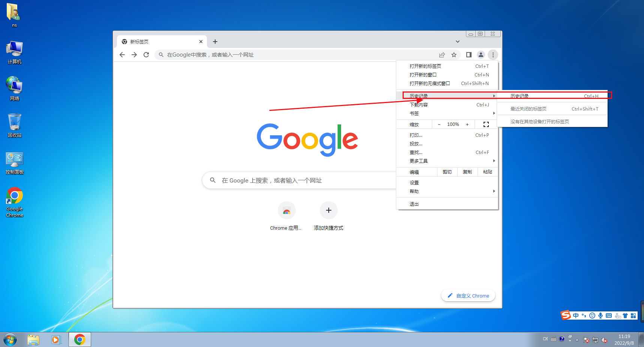Select the 回收站 desktop icon

[14, 126]
